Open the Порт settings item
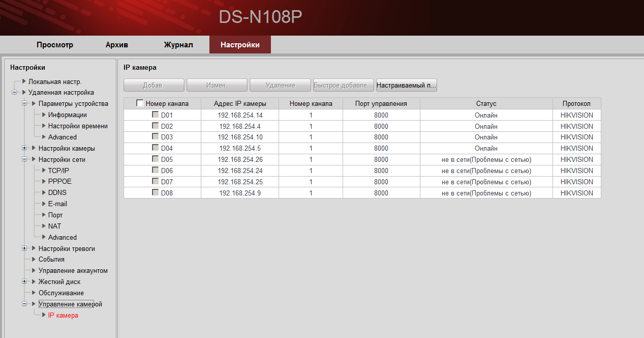This screenshot has height=338, width=644. coord(55,215)
